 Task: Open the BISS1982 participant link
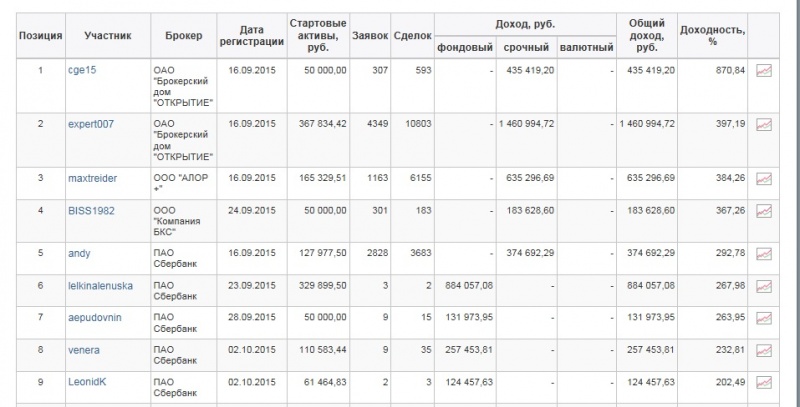[91, 211]
